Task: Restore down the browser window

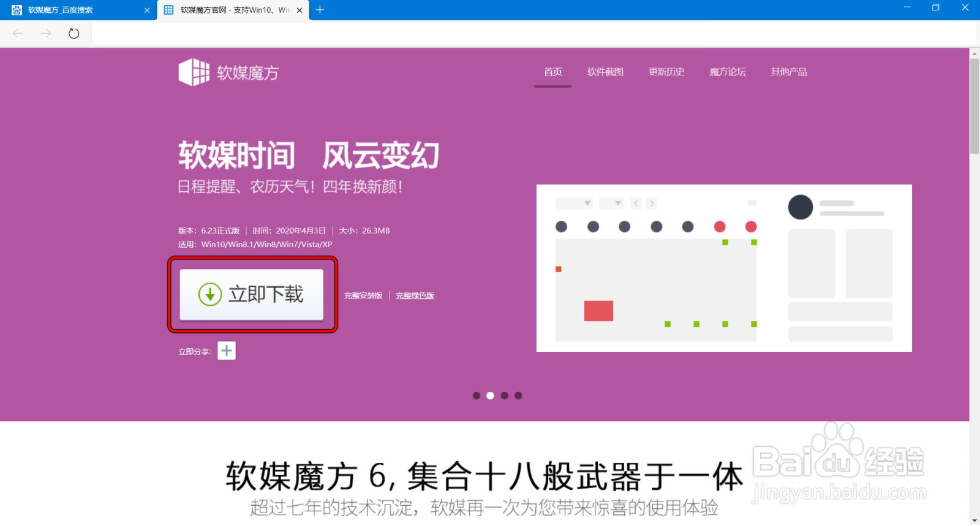Action: 936,7
